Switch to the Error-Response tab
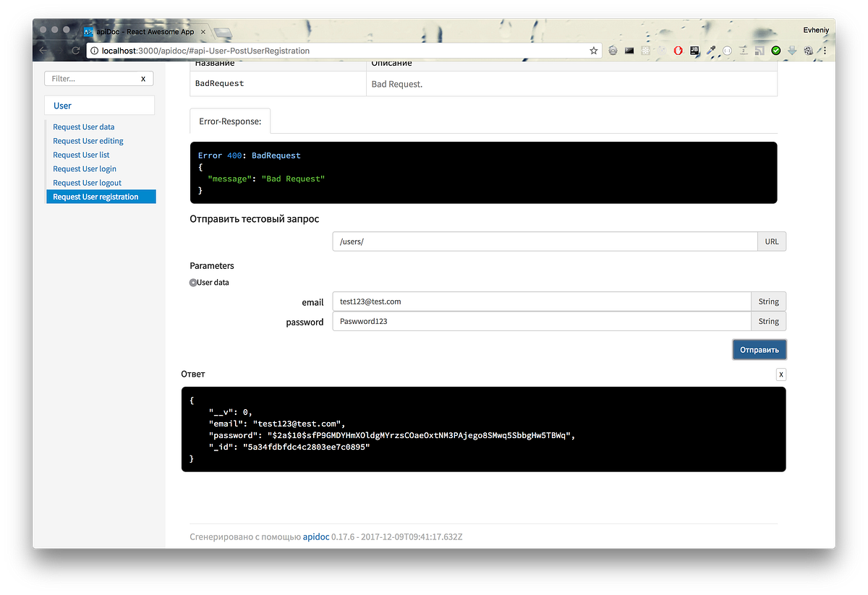This screenshot has width=868, height=595. (230, 121)
